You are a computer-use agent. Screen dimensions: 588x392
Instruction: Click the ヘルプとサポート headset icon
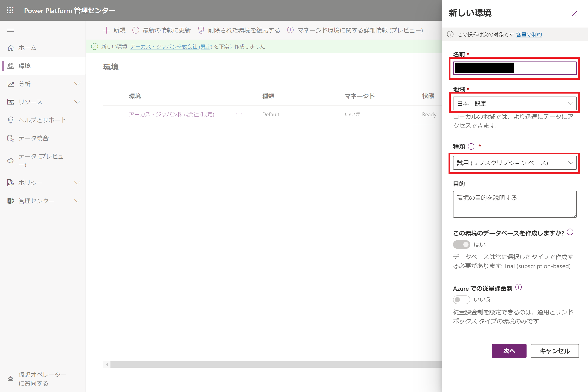pyautogui.click(x=11, y=120)
